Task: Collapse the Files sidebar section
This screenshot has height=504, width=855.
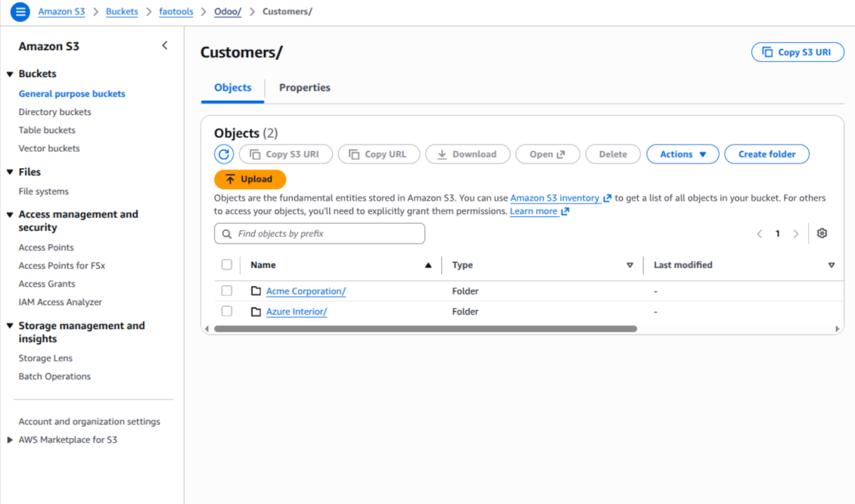Action: pyautogui.click(x=10, y=172)
